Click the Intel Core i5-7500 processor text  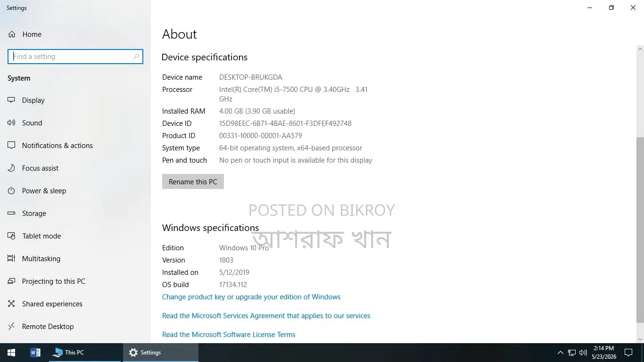pyautogui.click(x=293, y=94)
